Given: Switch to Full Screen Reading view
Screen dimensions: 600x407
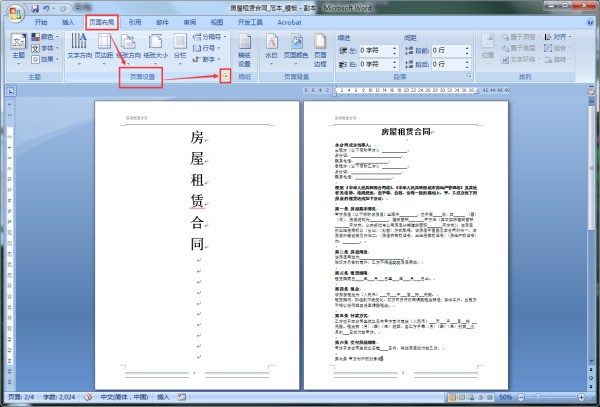Looking at the screenshot, I should (x=461, y=397).
